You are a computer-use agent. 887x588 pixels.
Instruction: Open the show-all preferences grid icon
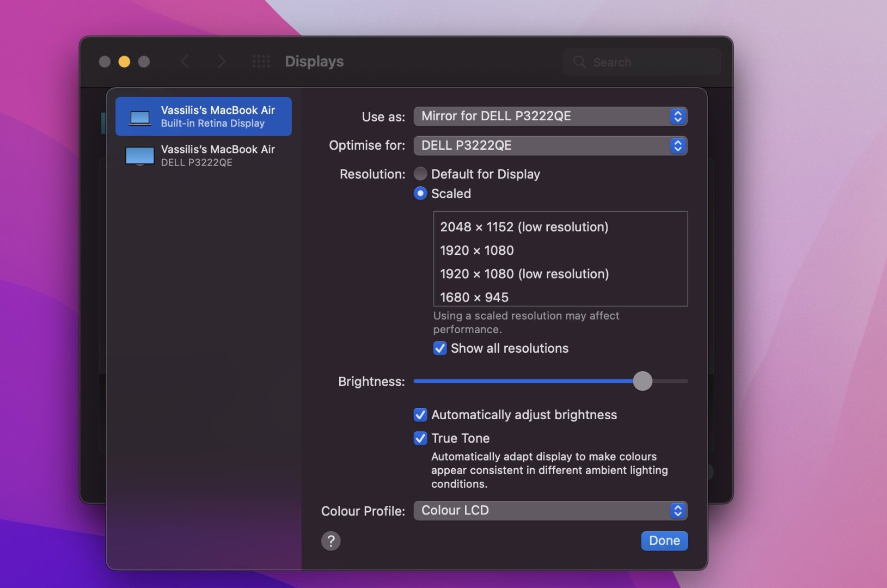pos(261,62)
